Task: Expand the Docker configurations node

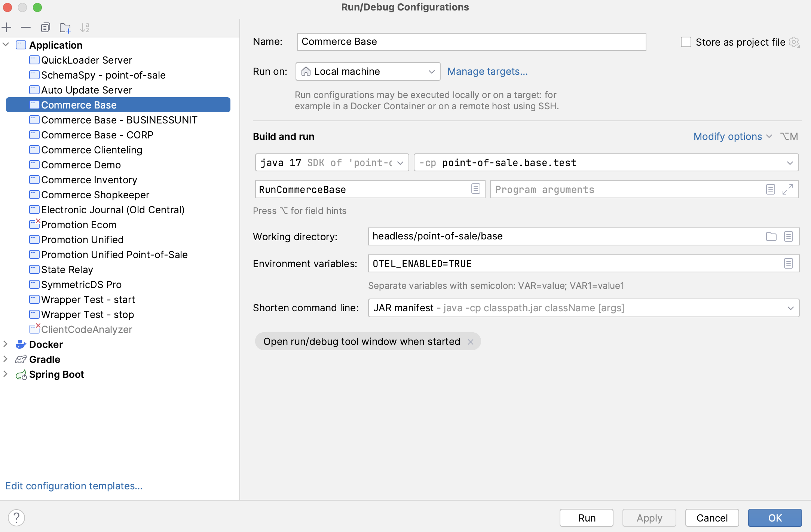Action: (6, 344)
